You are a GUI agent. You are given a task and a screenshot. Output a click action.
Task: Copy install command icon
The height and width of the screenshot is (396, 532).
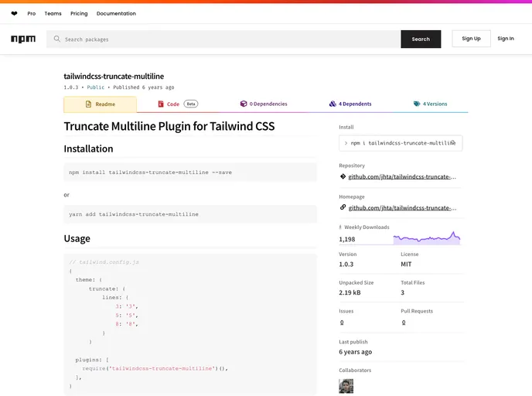(453, 143)
